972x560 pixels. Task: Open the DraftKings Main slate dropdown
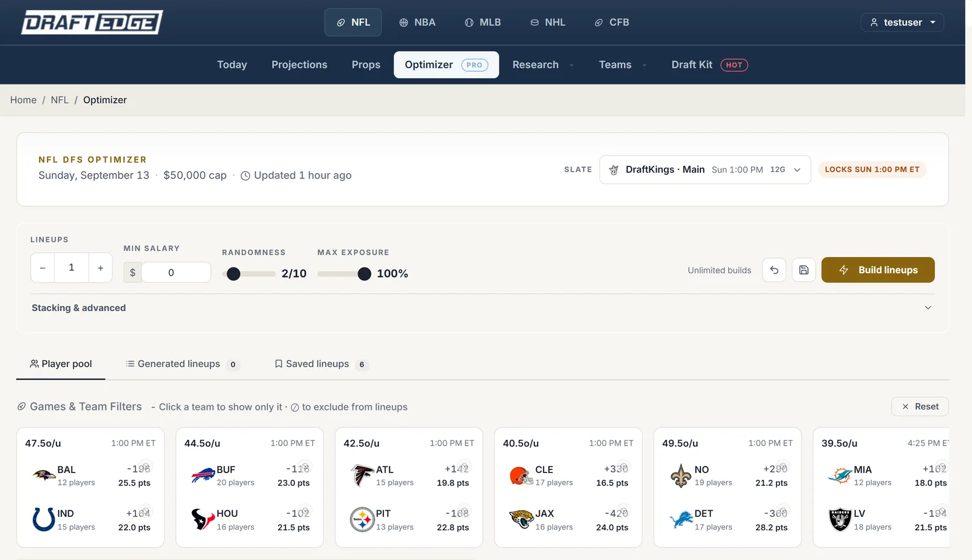coord(705,169)
